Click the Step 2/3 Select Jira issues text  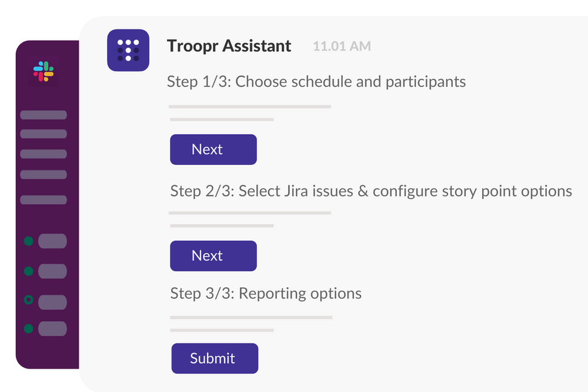(x=370, y=191)
